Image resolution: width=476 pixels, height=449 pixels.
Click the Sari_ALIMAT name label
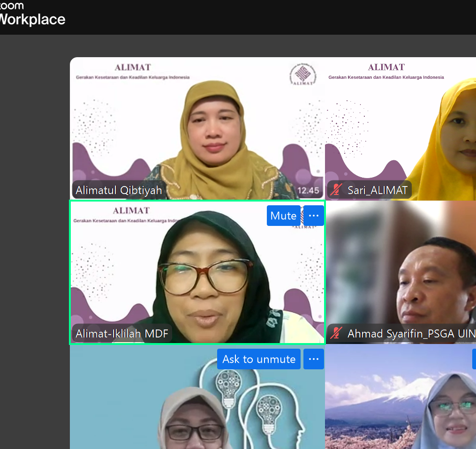tap(377, 190)
